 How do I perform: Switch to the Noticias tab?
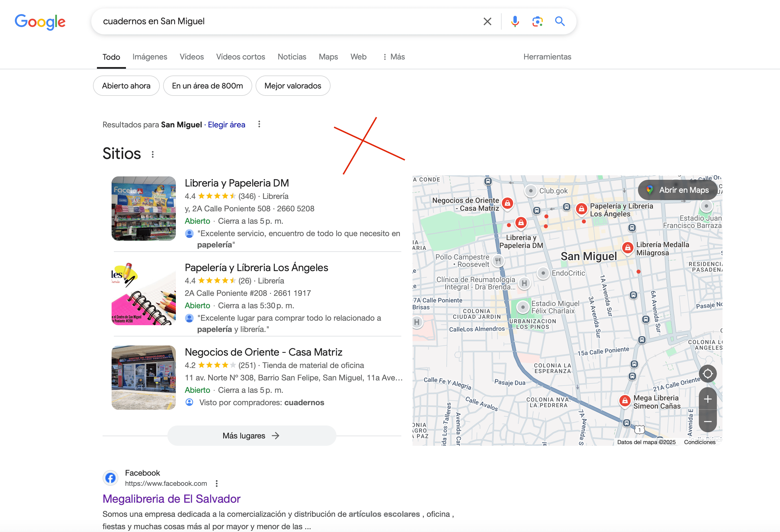(x=292, y=57)
